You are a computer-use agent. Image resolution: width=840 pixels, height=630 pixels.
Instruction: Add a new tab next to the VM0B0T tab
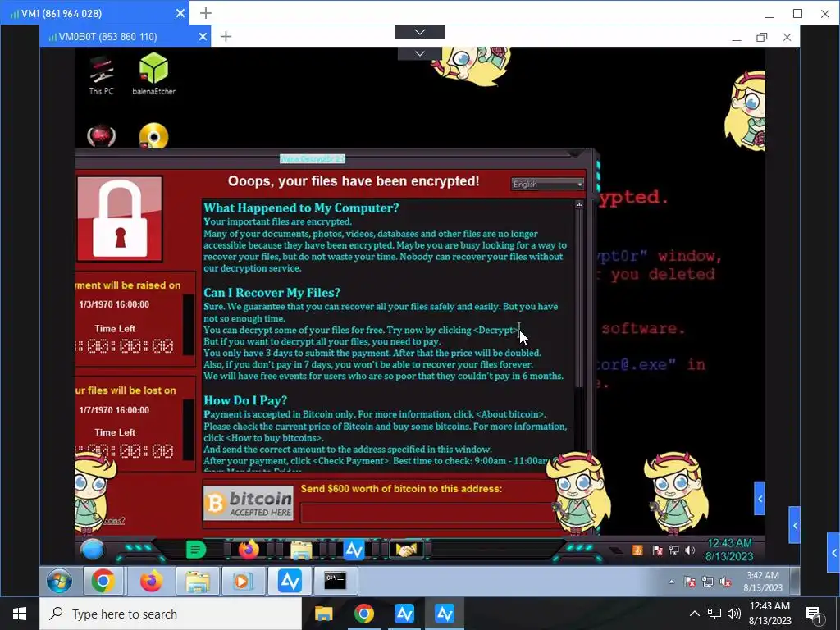(x=226, y=37)
